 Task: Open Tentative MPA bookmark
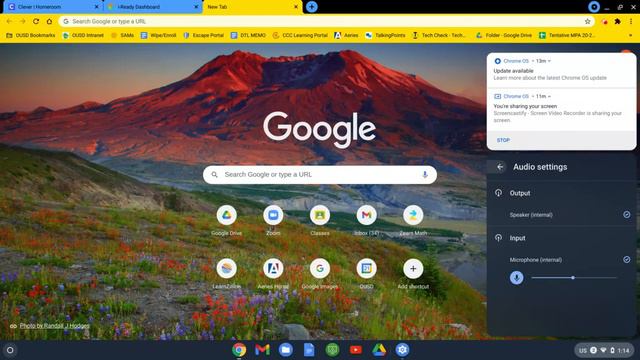(x=567, y=36)
